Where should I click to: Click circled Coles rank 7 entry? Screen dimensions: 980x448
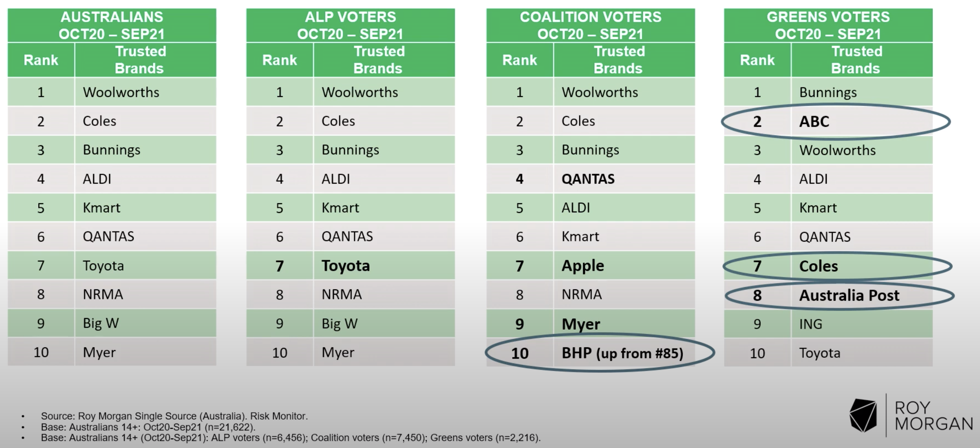(x=818, y=266)
